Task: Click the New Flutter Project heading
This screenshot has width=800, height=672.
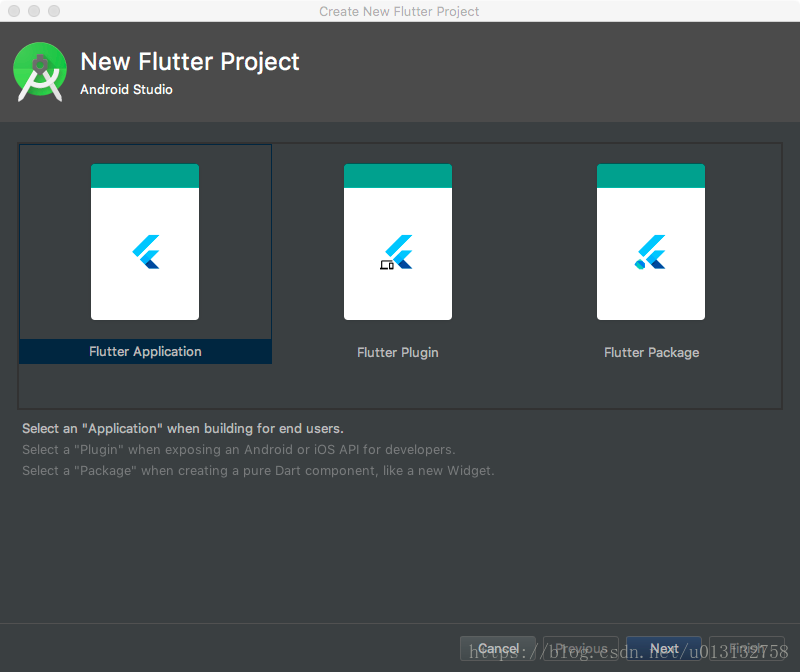Action: tap(190, 62)
